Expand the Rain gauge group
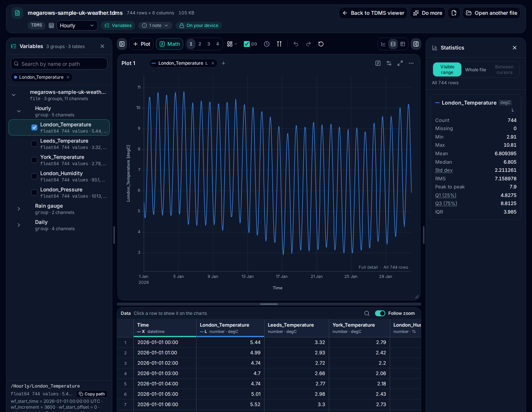This screenshot has width=532, height=412. point(19,209)
